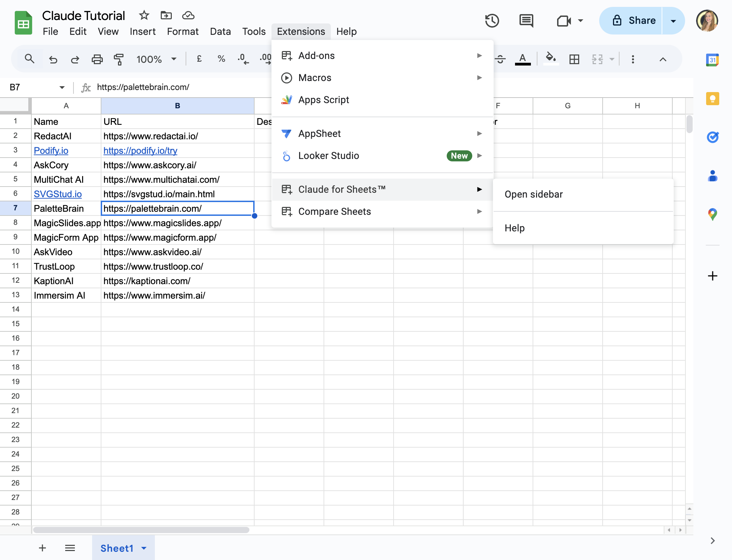Apply strikethrough formatting
The width and height of the screenshot is (732, 560).
coord(500,59)
